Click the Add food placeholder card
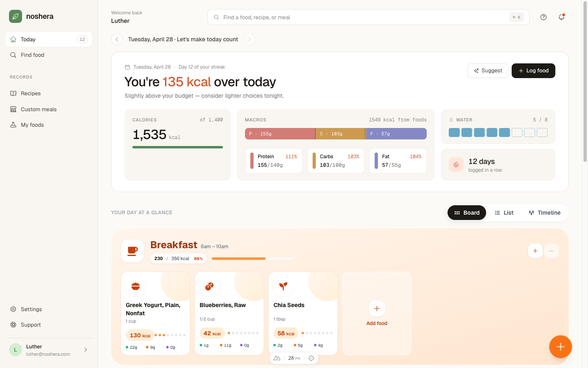The width and height of the screenshot is (588, 368). [x=377, y=313]
